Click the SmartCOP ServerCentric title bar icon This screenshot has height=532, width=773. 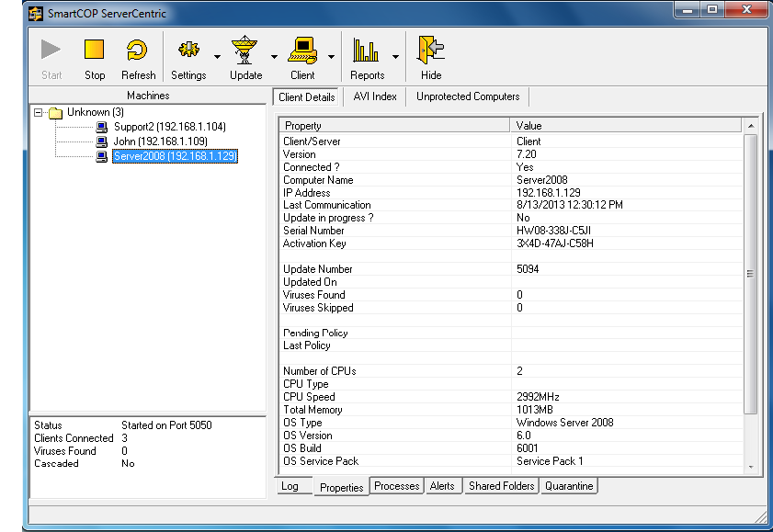(36, 13)
